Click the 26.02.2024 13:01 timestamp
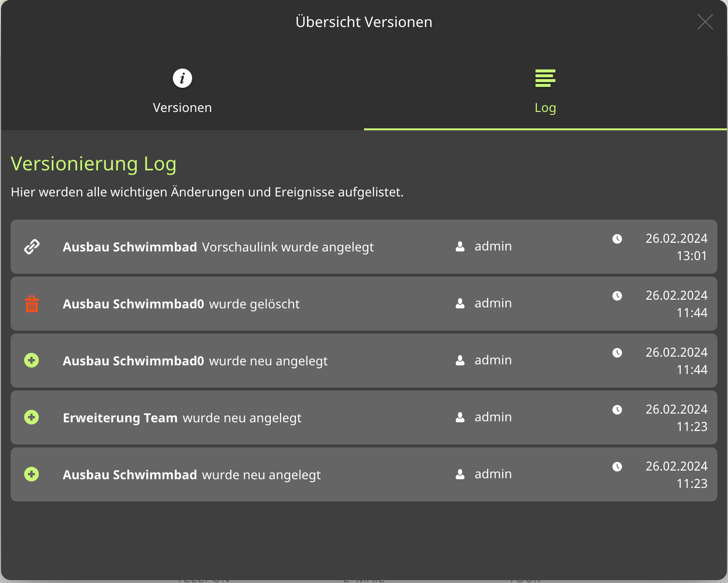Image resolution: width=728 pixels, height=583 pixels. [676, 247]
